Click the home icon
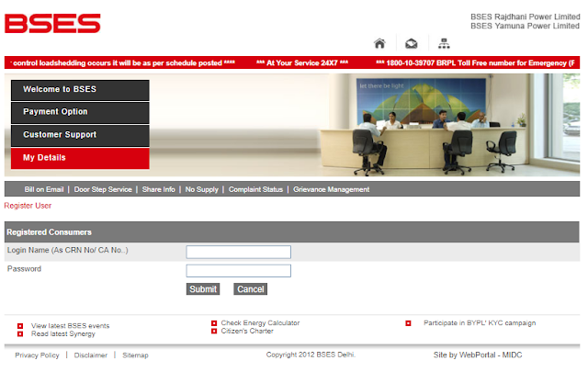This screenshot has width=588, height=372. click(x=379, y=43)
